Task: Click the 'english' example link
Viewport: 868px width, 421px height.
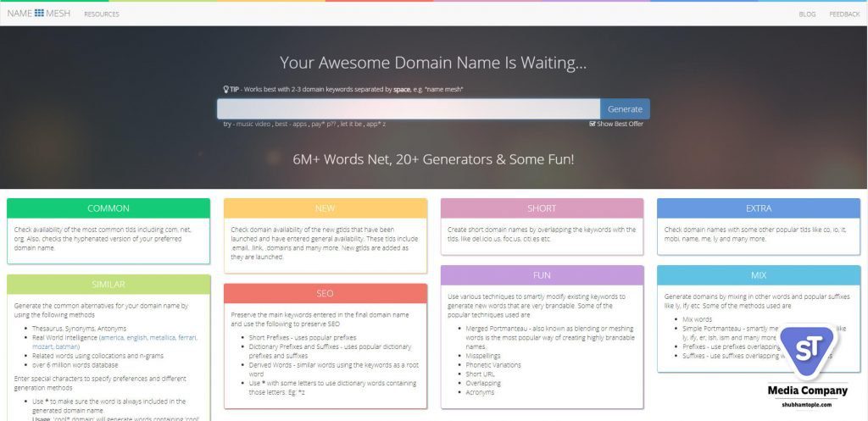Action: 136,337
